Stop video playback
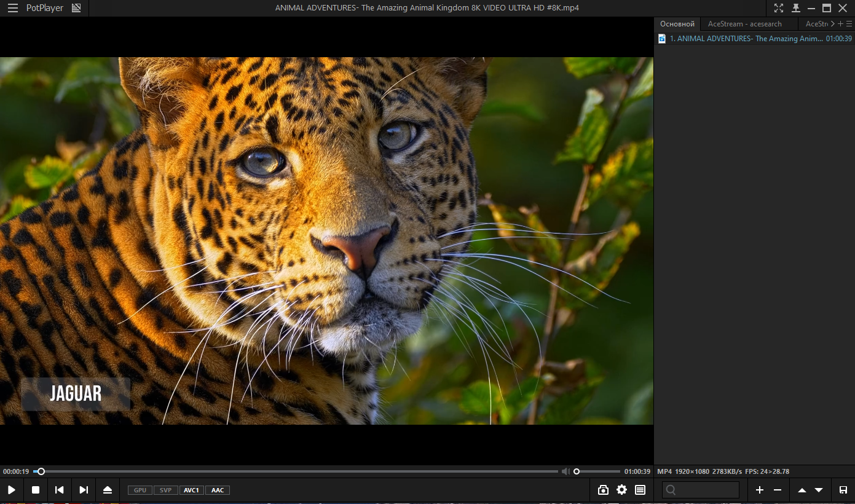Screen dimensions: 855x504 pos(36,490)
